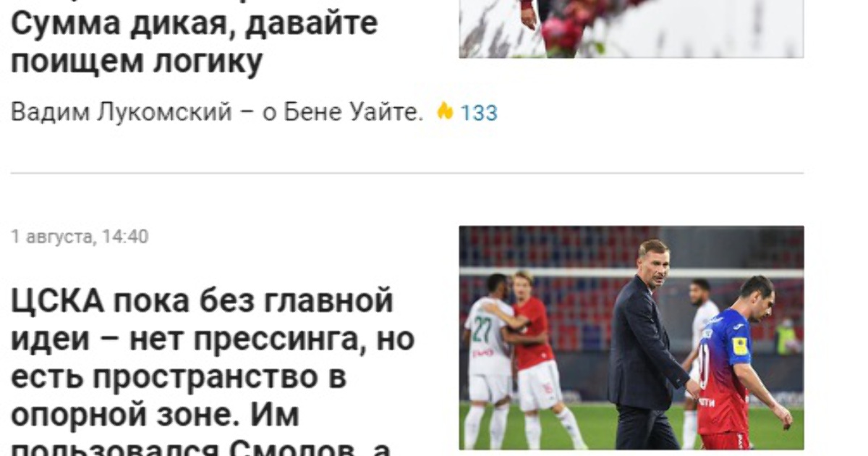The image size is (868, 456).
Task: Open the "ЦСКА пока без главной" headline
Action: [x=203, y=300]
